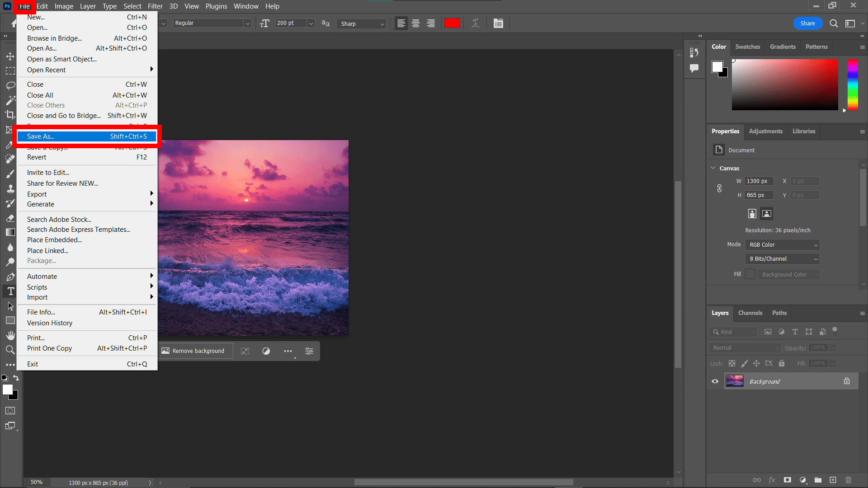
Task: Toggle visibility of Background layer
Action: pyautogui.click(x=715, y=381)
